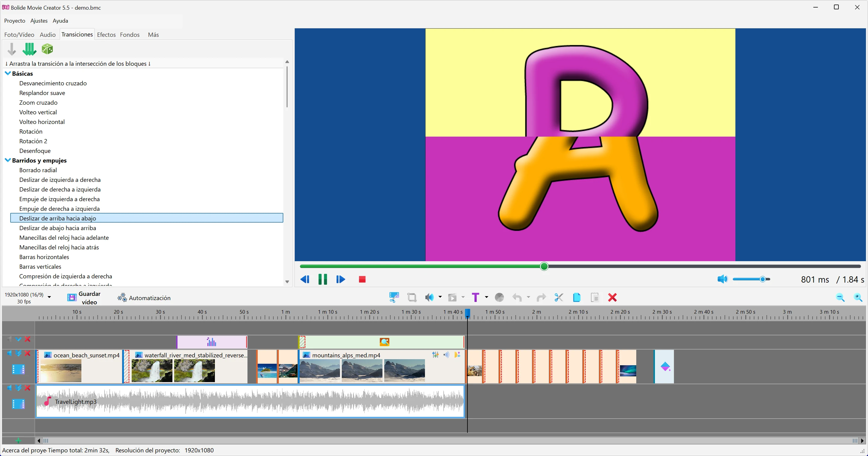Open the undo history dropdown arrow

(528, 297)
